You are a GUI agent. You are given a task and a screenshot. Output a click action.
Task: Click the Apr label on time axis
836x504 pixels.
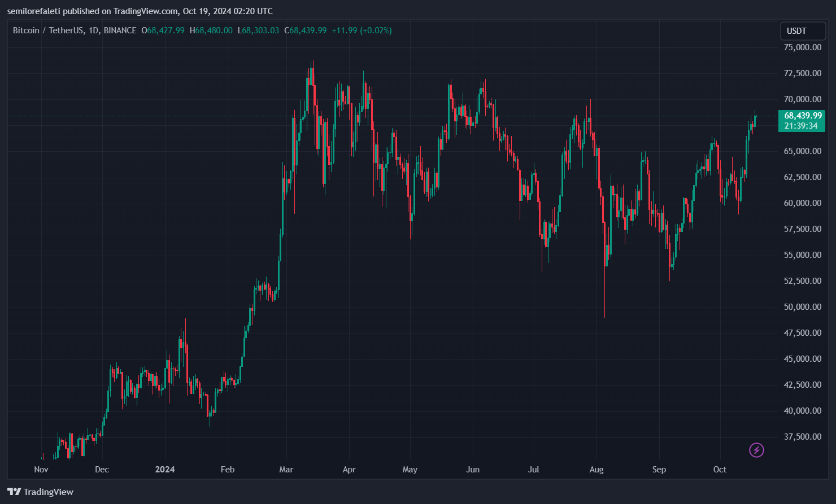point(349,470)
